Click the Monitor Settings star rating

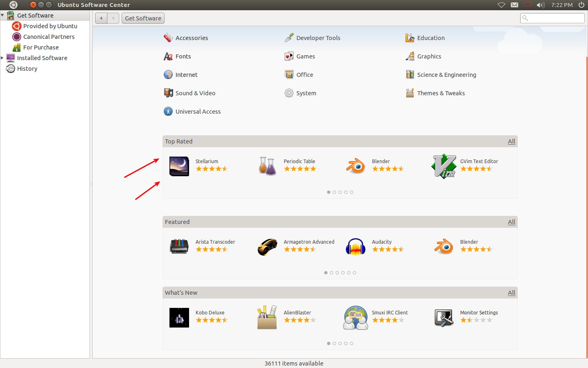pyautogui.click(x=477, y=320)
